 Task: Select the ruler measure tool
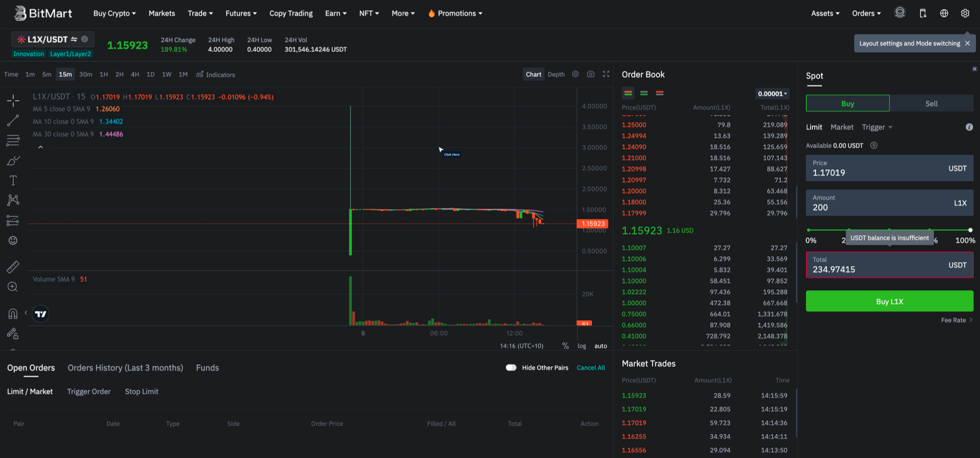point(13,267)
